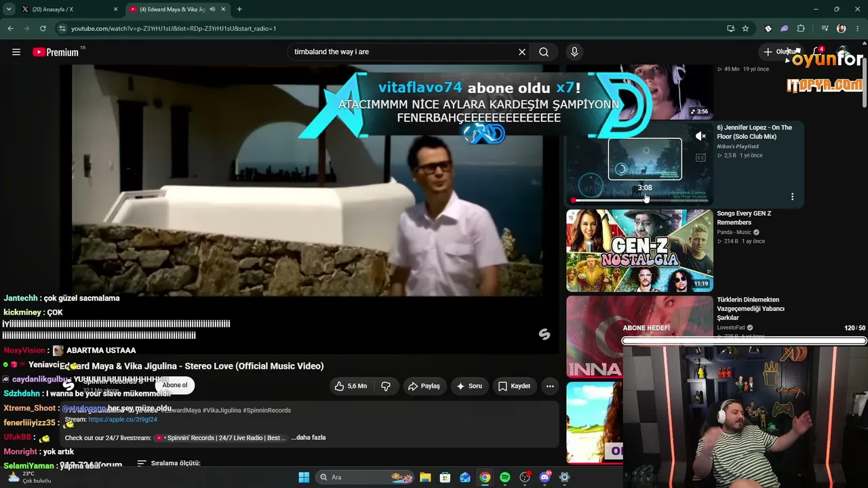Unmute the Jennifer Lopez preview
Screen dimensions: 868x488
(x=701, y=136)
